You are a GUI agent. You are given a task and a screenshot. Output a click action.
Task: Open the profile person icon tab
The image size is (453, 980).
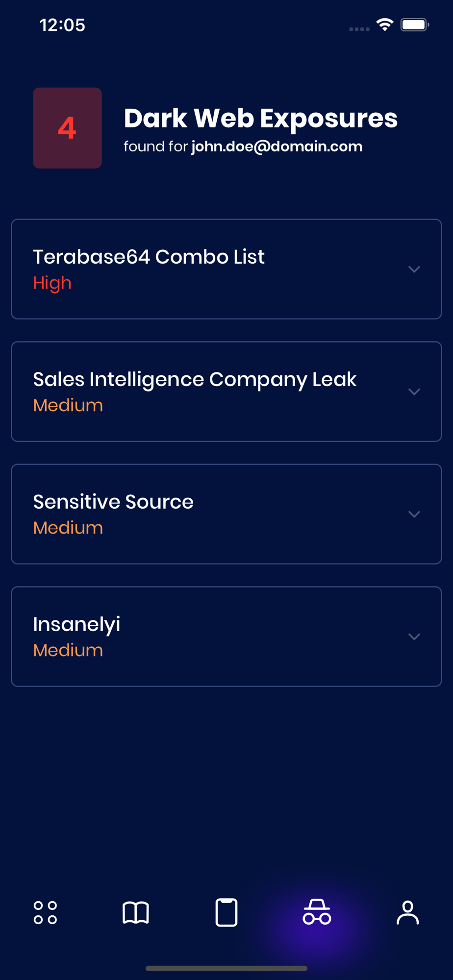407,912
